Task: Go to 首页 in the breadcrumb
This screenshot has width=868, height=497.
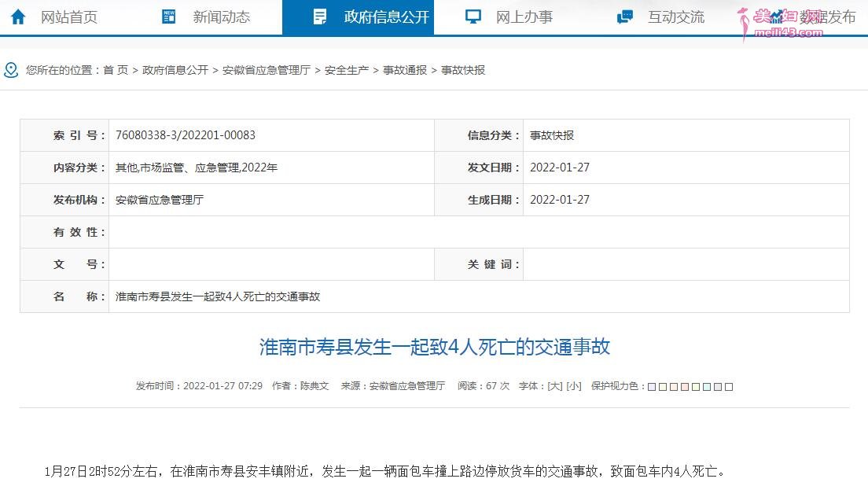Action: click(x=116, y=70)
